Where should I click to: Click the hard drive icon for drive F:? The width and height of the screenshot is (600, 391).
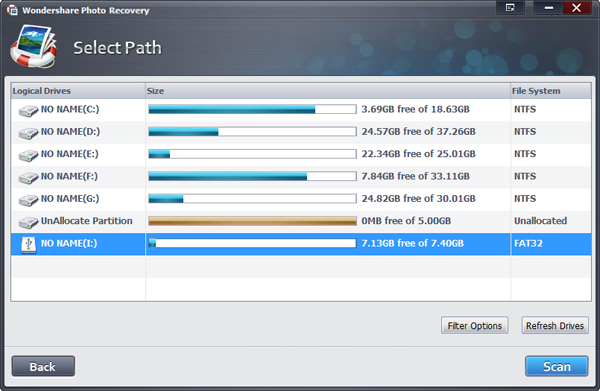pyautogui.click(x=28, y=178)
